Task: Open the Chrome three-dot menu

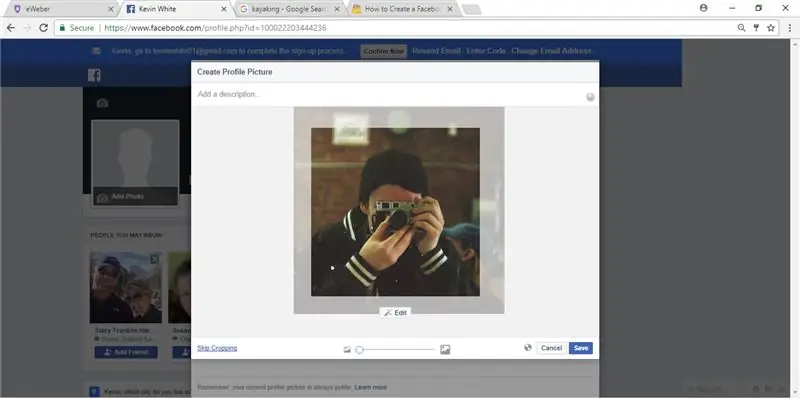Action: point(790,28)
